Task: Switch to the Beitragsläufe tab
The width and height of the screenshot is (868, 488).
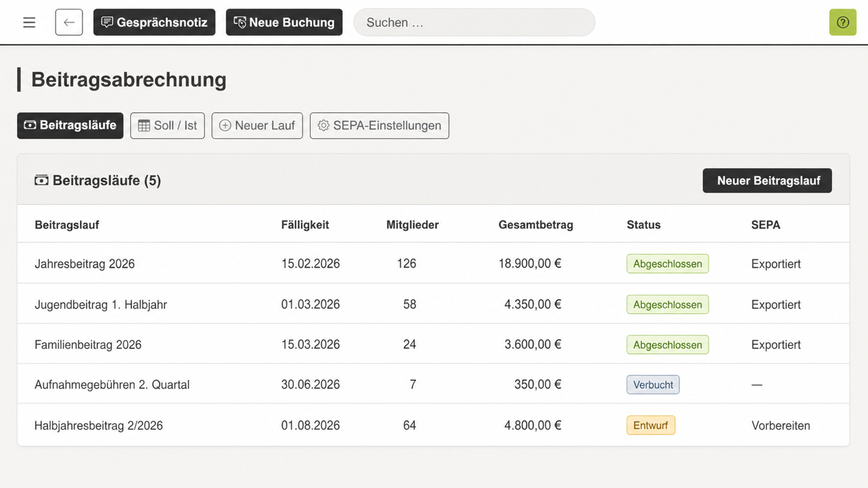Action: point(71,125)
